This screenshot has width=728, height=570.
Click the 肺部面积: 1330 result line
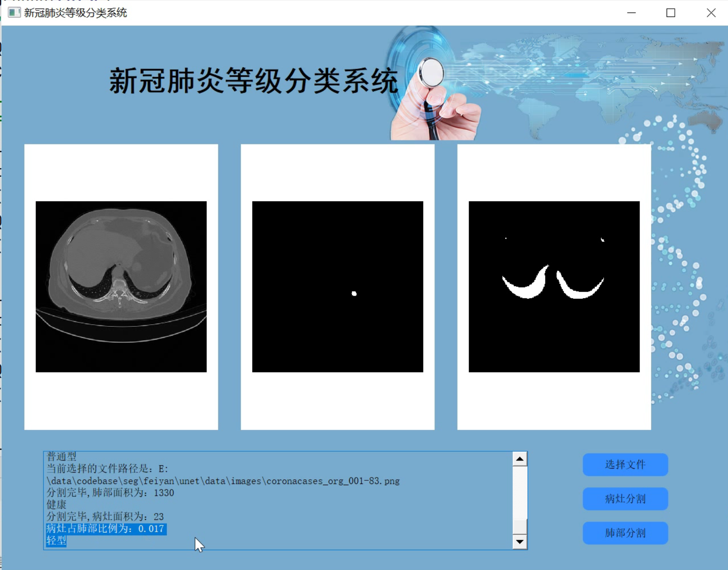coord(110,493)
